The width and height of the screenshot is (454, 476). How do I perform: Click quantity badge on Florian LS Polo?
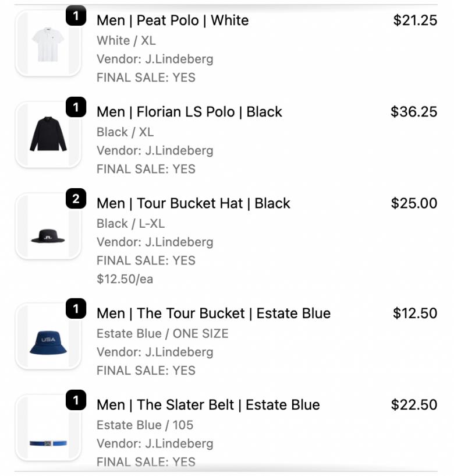click(x=76, y=107)
